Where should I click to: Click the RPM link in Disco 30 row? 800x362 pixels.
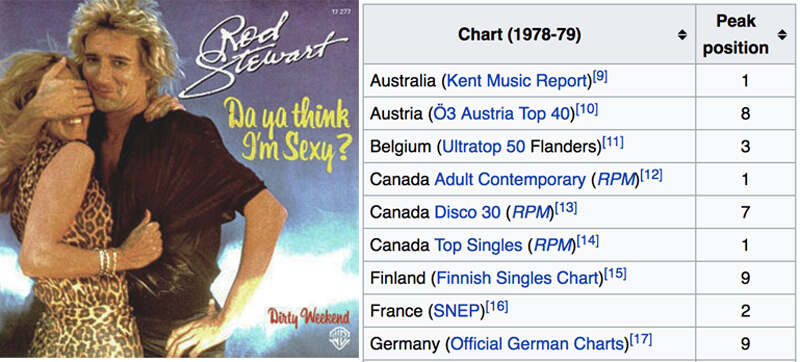coord(532,212)
